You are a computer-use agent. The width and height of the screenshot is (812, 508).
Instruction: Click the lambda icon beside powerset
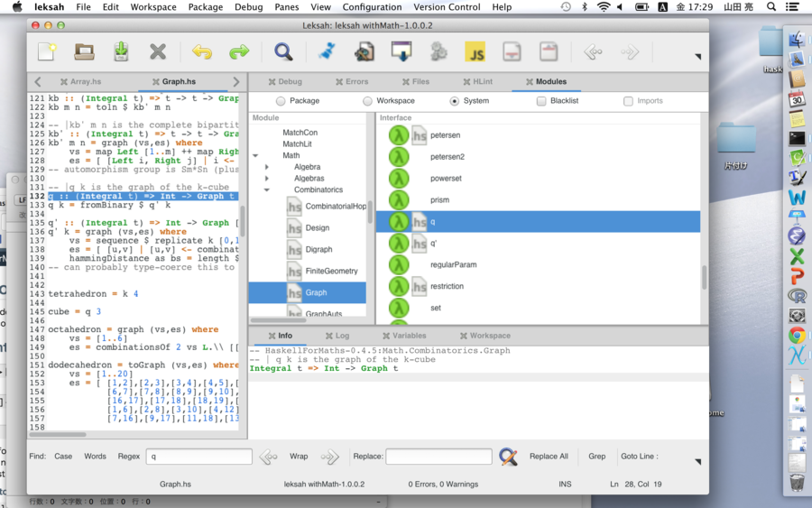tap(399, 178)
